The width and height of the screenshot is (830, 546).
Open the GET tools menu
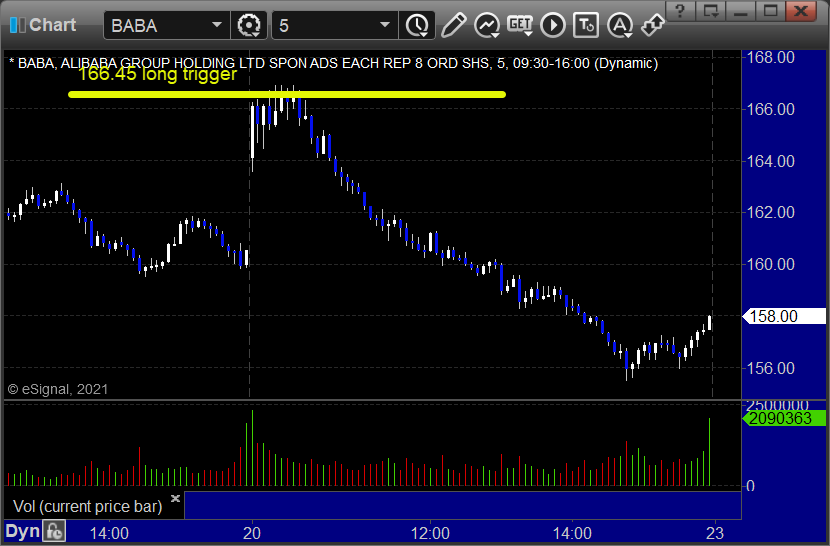(520, 25)
